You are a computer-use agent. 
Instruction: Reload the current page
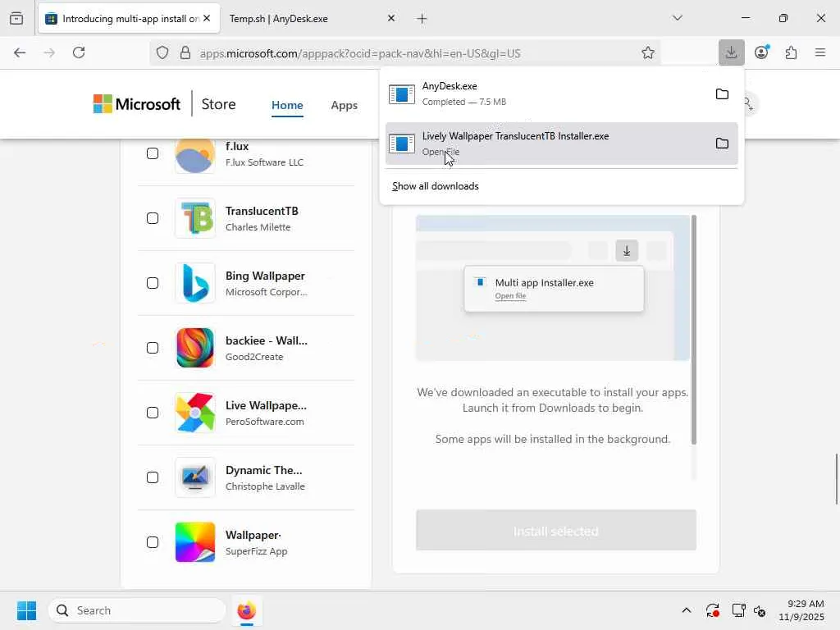pos(79,52)
